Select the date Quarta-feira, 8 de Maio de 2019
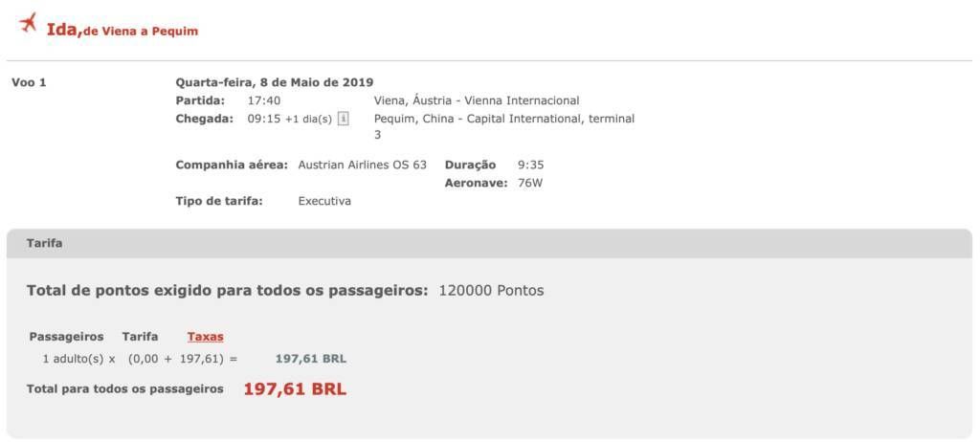This screenshot has height=442, width=980. (275, 82)
